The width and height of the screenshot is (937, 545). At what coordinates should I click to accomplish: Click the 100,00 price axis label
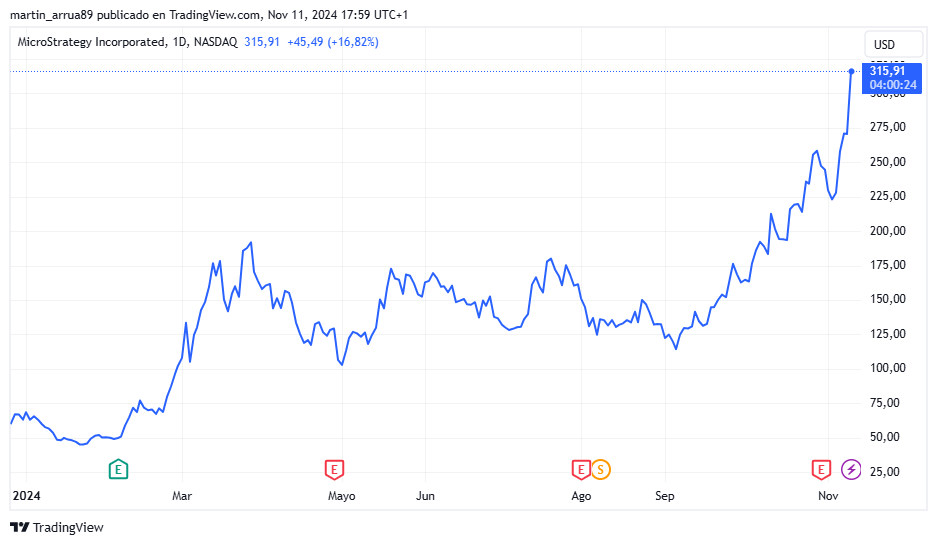tap(887, 368)
